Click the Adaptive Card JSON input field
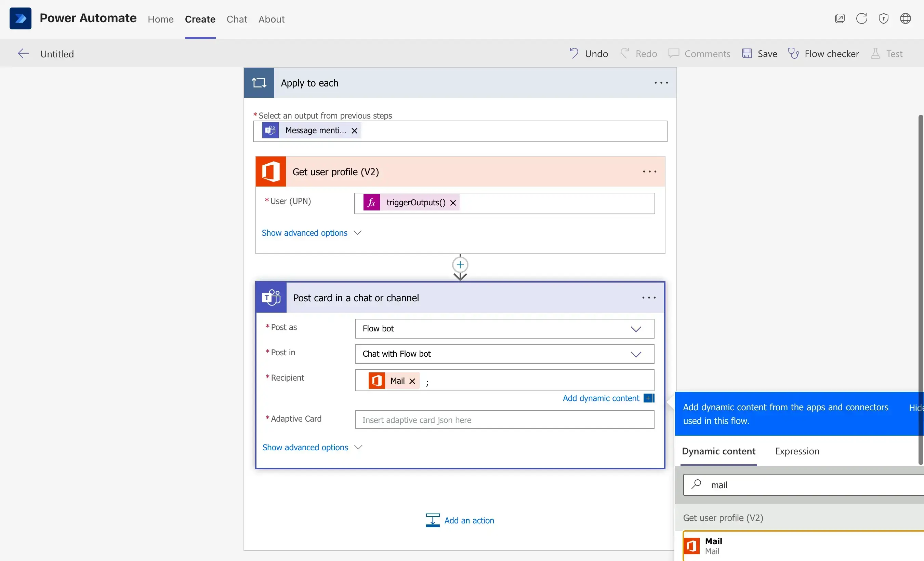The width and height of the screenshot is (924, 561). pyautogui.click(x=504, y=419)
